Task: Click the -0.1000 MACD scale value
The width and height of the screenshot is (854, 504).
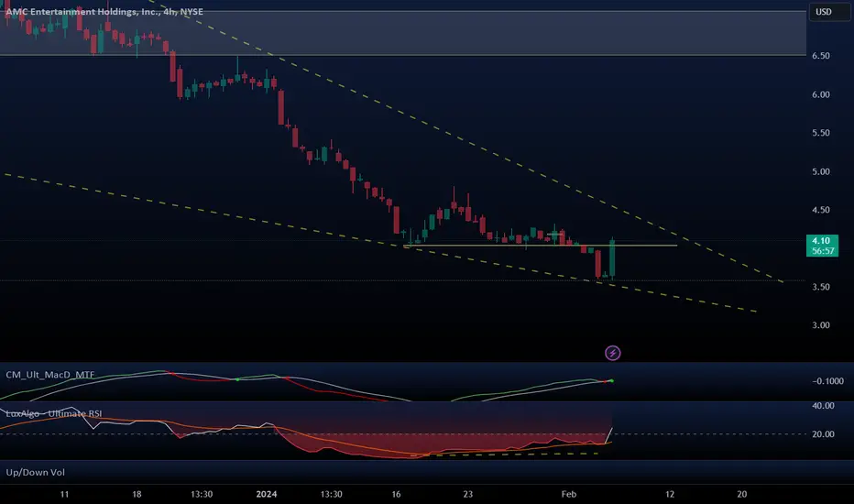Action: (827, 381)
